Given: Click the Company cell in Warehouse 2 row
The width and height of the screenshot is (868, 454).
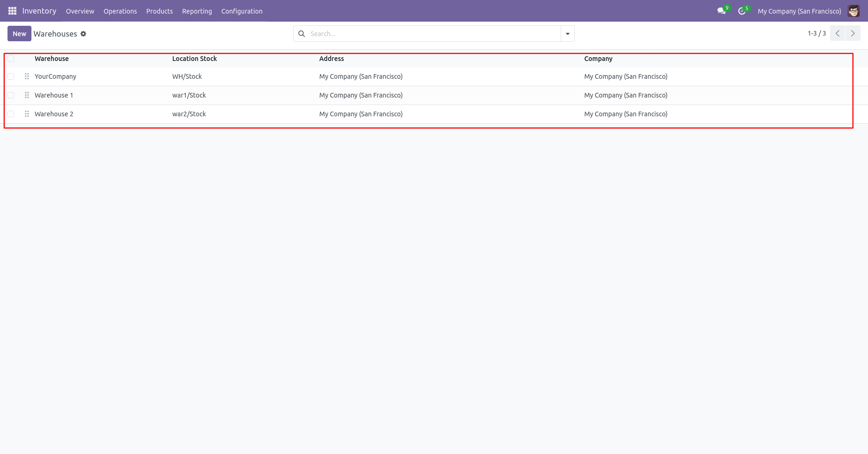Looking at the screenshot, I should 626,114.
